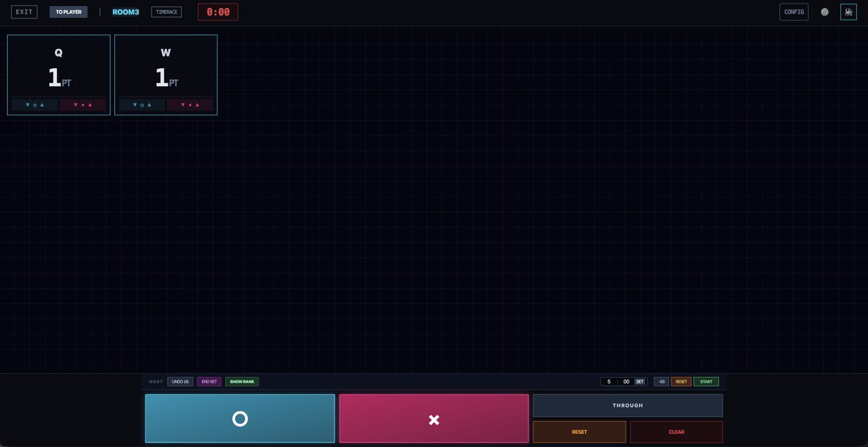868x447 pixels.
Task: Select player card W
Action: coord(166,74)
